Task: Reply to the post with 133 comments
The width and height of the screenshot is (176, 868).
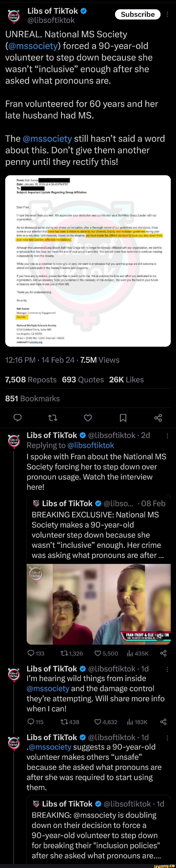Action: pos(36,653)
